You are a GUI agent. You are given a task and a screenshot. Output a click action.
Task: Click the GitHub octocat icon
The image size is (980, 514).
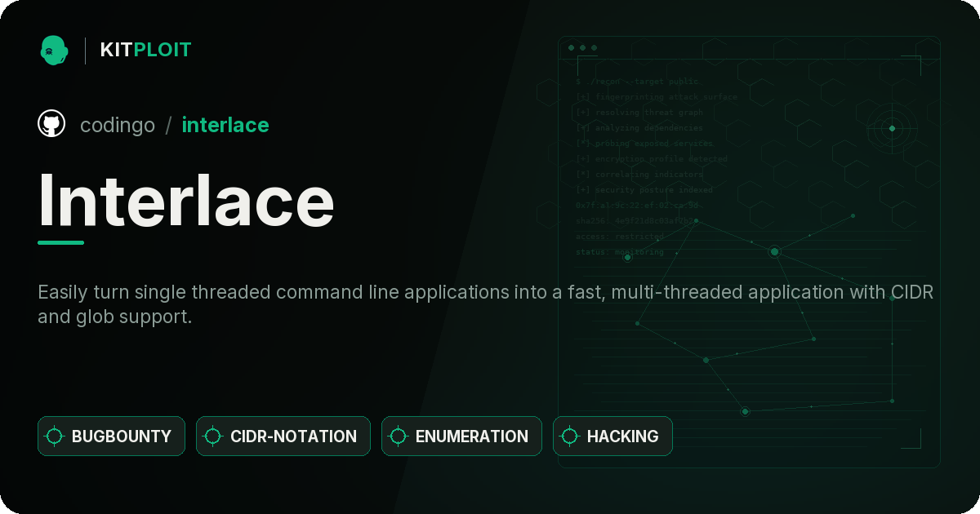51,124
